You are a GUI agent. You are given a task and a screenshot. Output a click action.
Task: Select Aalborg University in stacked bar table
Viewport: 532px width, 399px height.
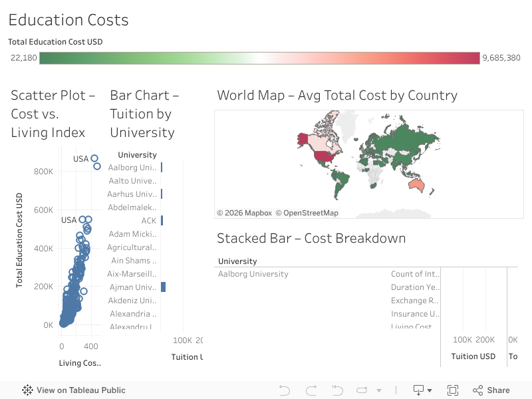point(253,274)
